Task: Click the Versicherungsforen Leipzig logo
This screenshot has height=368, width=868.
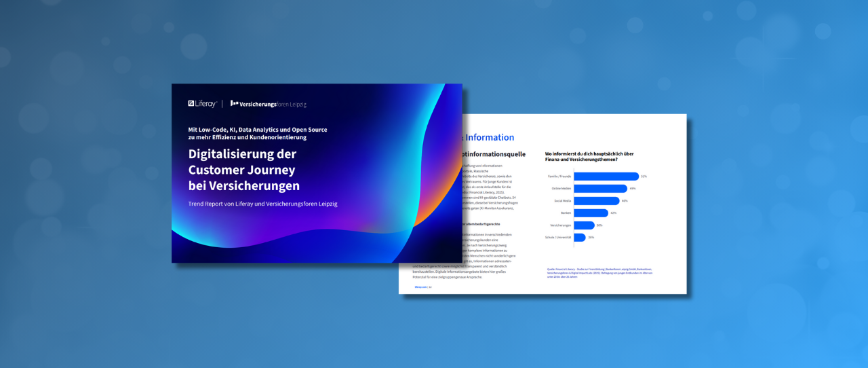Action: [x=269, y=104]
